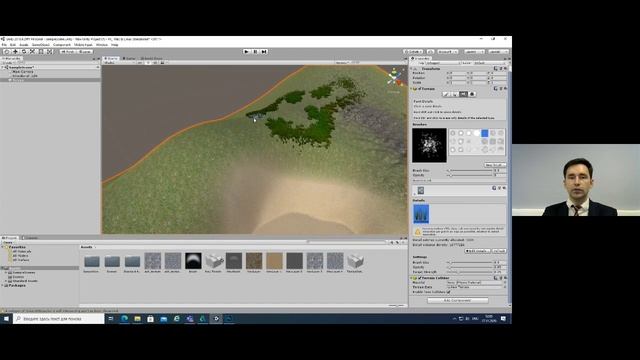Open the Window menu
The image size is (640, 360).
(102, 44)
